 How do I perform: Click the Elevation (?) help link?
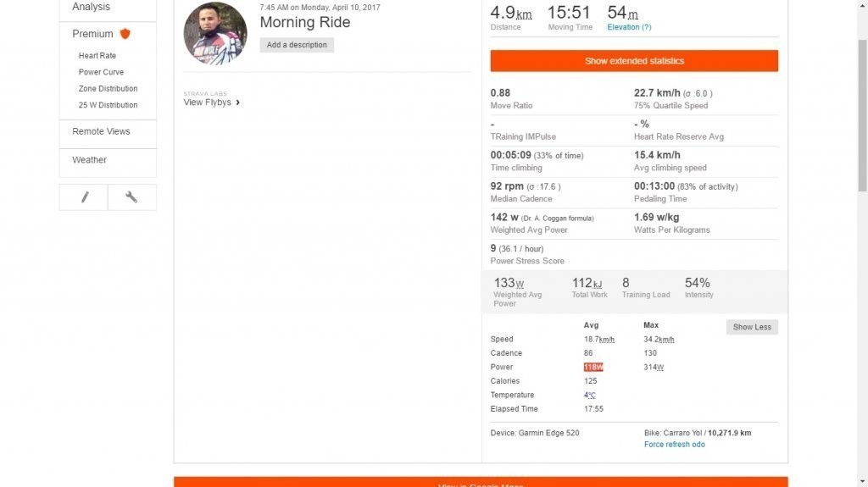pyautogui.click(x=629, y=27)
